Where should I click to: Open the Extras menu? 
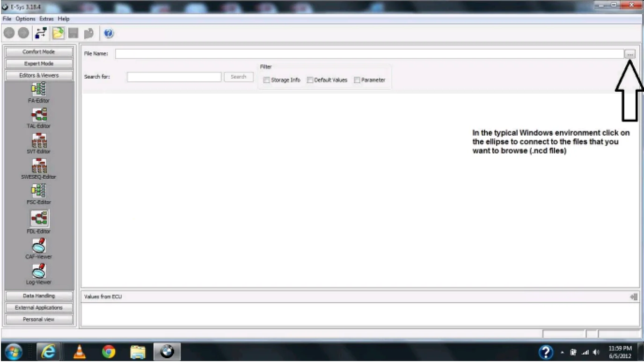tap(47, 19)
